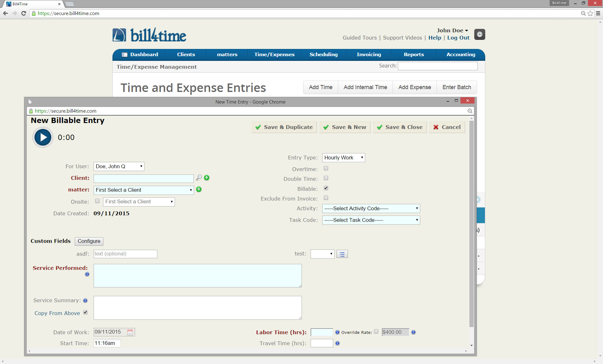The width and height of the screenshot is (603, 364).
Task: Open the list icon beside the test dropdown
Action: pyautogui.click(x=342, y=254)
